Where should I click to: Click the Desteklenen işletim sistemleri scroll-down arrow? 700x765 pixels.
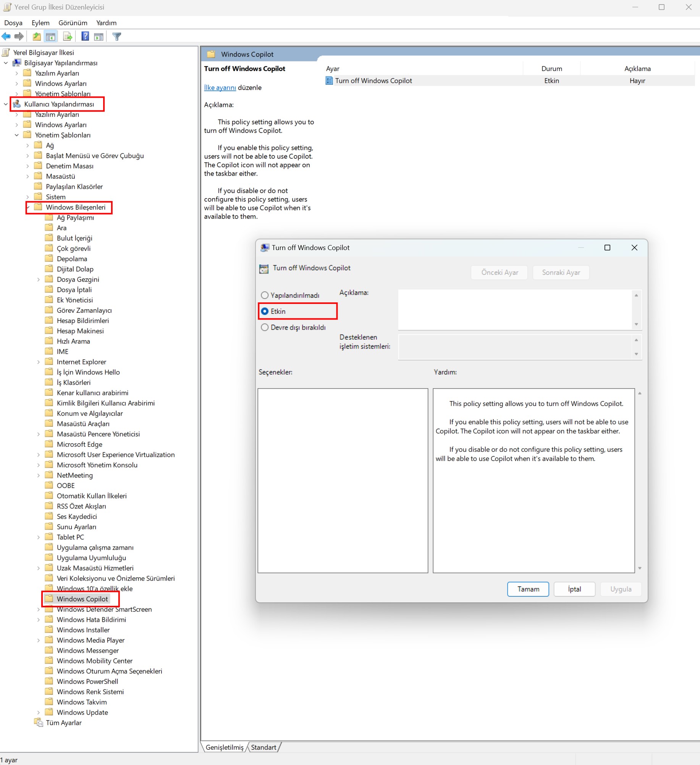[x=636, y=354]
